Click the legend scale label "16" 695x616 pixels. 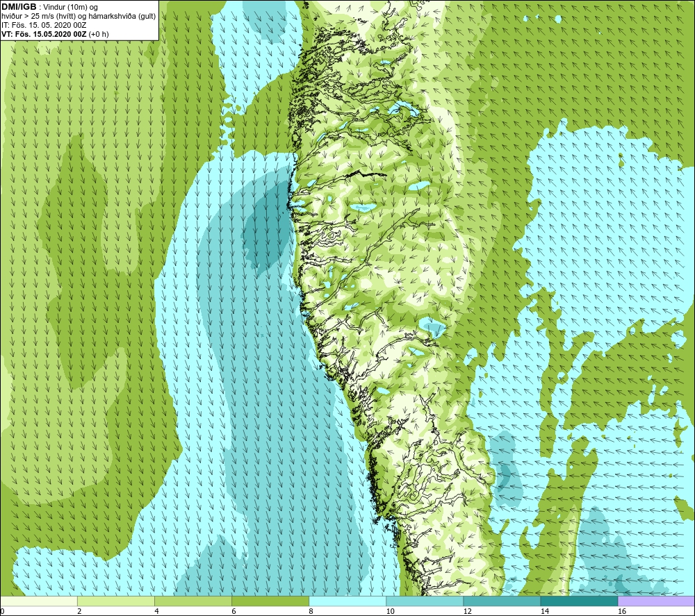click(622, 611)
